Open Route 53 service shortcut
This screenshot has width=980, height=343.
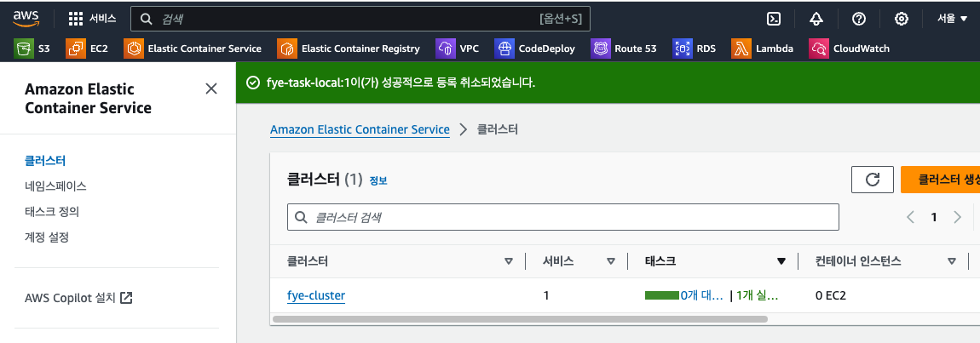[624, 49]
